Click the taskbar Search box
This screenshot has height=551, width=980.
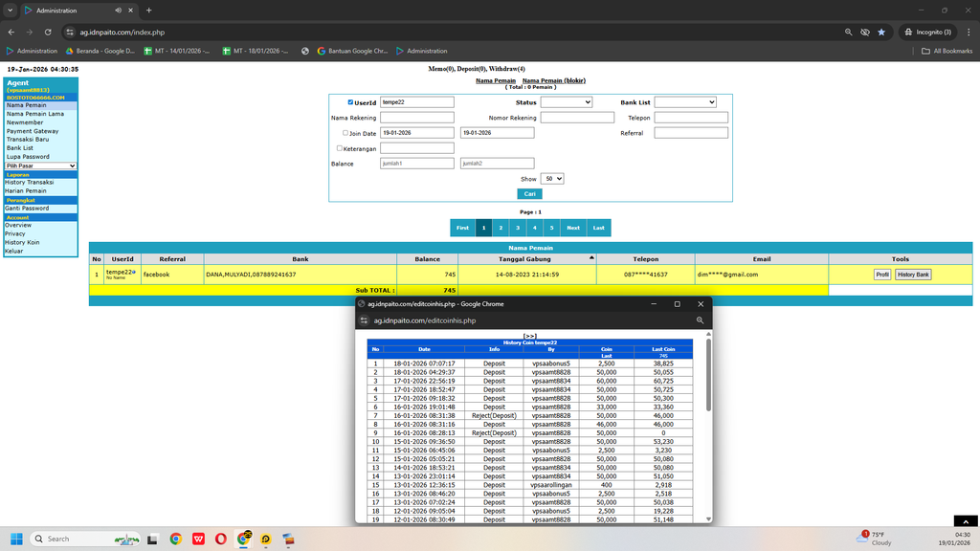click(85, 539)
